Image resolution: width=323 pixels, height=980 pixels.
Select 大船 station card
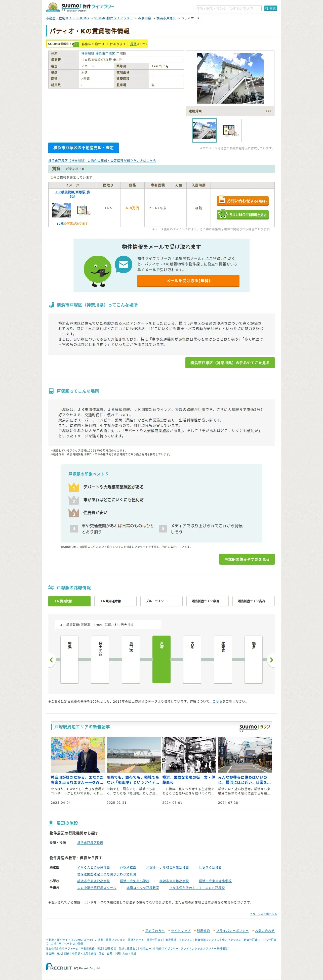tap(192, 659)
